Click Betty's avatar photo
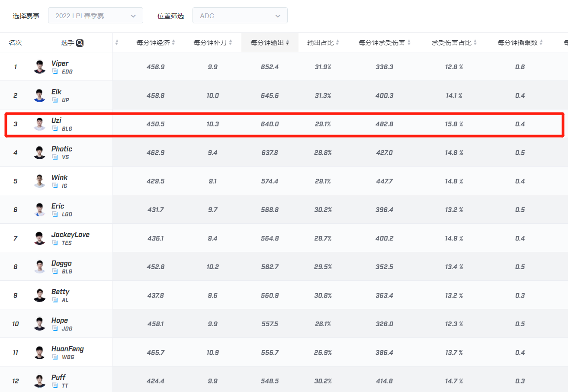Image resolution: width=568 pixels, height=392 pixels. coord(39,295)
